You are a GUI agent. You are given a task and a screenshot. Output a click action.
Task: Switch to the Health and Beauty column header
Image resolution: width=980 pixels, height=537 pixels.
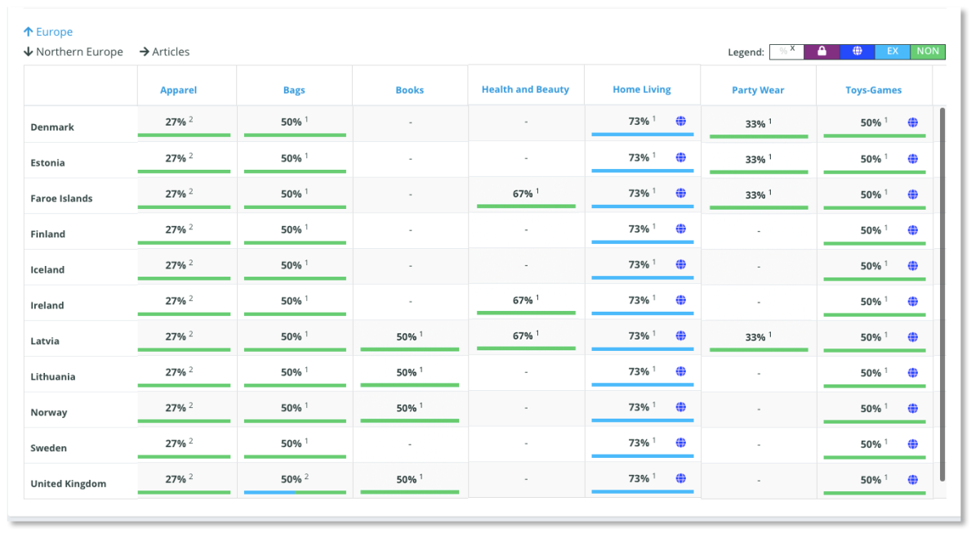(x=525, y=90)
